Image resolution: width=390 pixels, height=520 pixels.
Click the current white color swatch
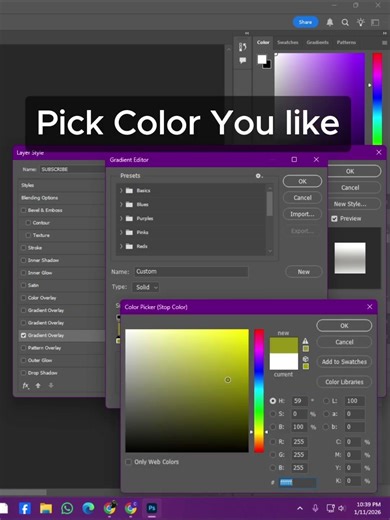click(284, 362)
